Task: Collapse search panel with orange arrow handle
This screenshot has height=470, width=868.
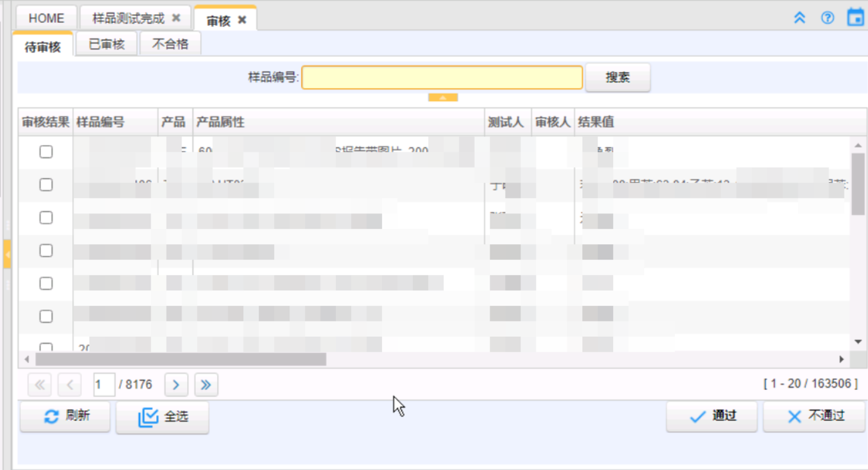Action: pos(443,97)
